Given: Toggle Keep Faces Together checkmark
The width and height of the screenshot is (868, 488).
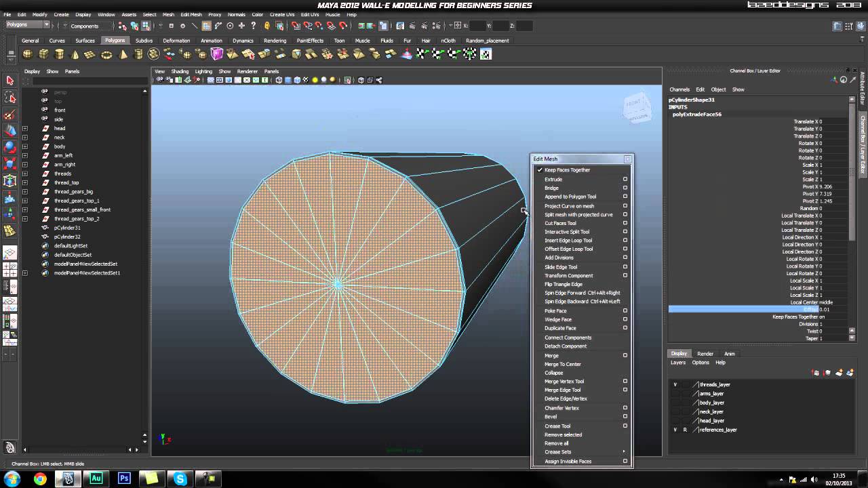Looking at the screenshot, I should (x=540, y=170).
